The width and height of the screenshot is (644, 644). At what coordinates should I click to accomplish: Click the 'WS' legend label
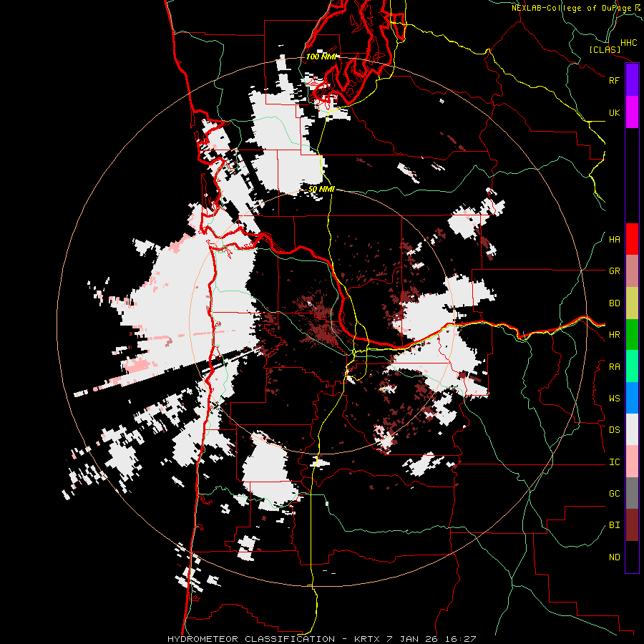tap(614, 399)
